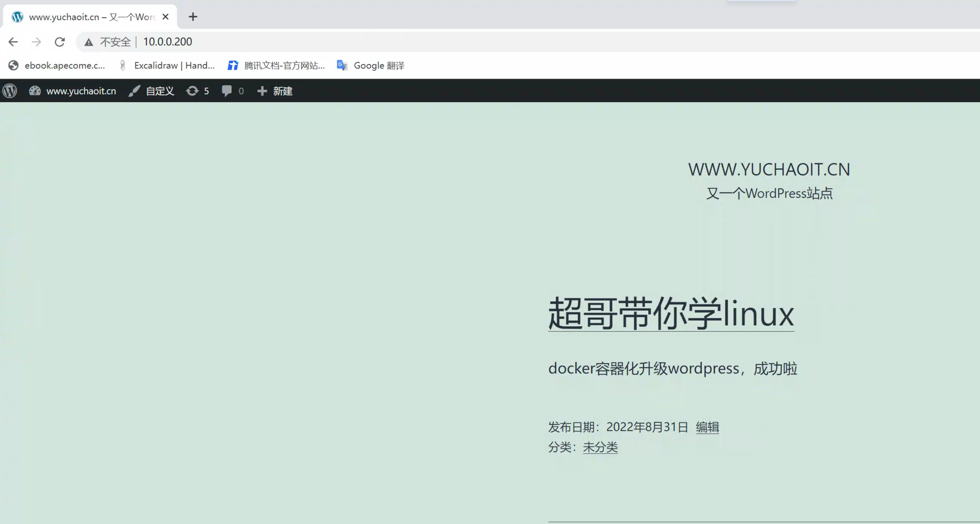980x524 pixels.
Task: Click the back navigation arrow
Action: (x=13, y=42)
